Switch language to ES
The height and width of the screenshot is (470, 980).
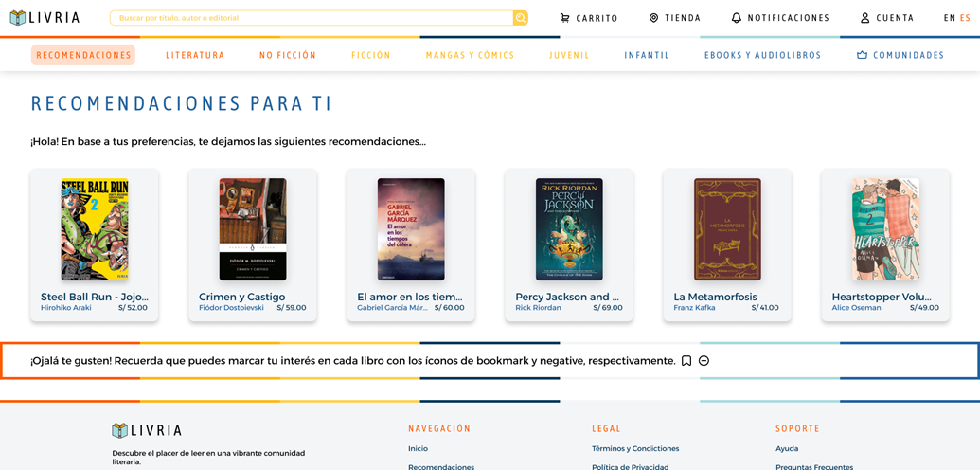(x=966, y=18)
